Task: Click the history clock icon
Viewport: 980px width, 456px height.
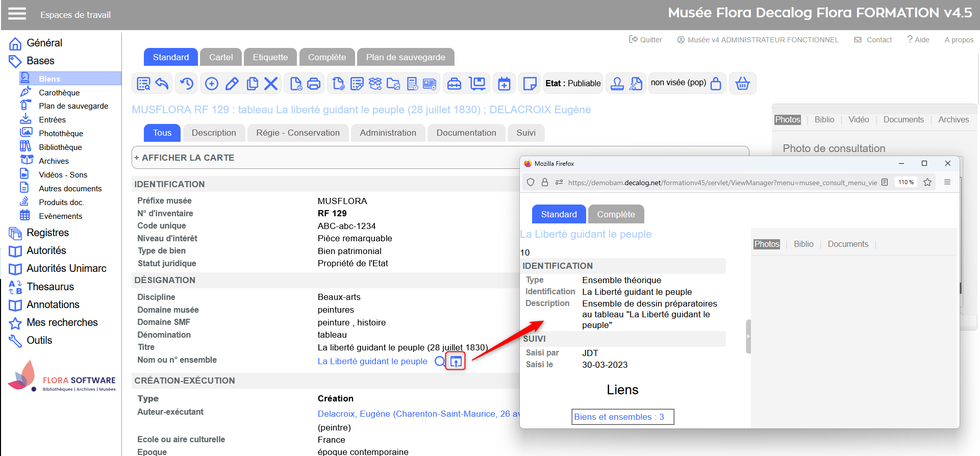Action: (187, 84)
